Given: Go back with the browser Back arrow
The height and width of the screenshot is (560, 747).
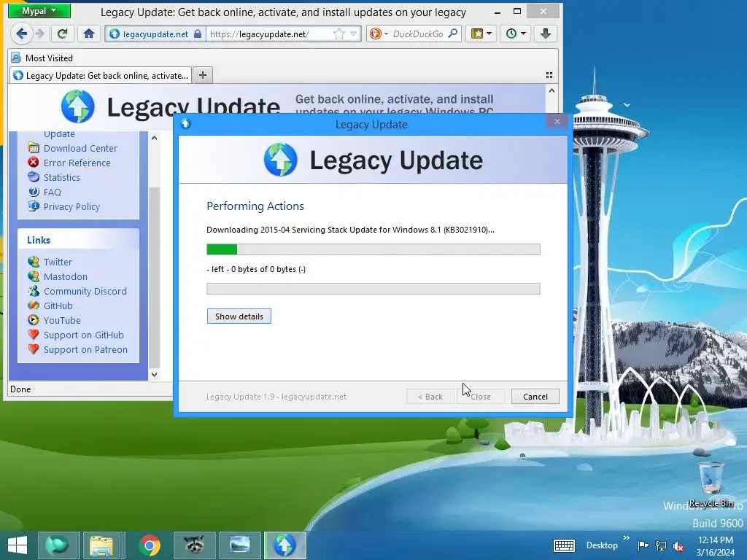Looking at the screenshot, I should tap(21, 34).
